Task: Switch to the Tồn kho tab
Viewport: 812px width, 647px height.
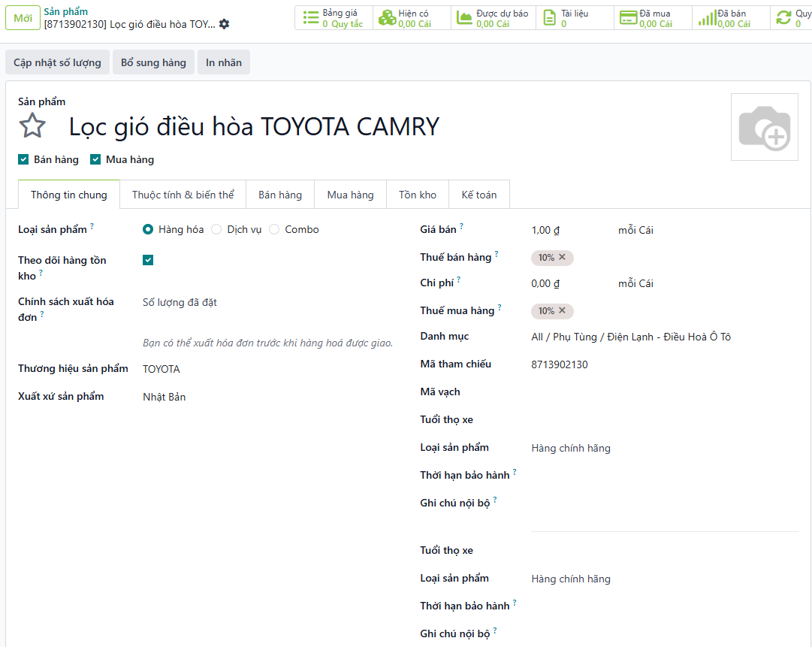Action: coord(418,195)
